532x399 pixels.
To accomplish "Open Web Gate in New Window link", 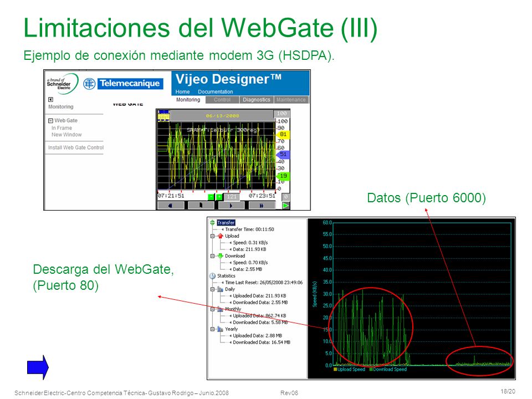I will (x=66, y=135).
